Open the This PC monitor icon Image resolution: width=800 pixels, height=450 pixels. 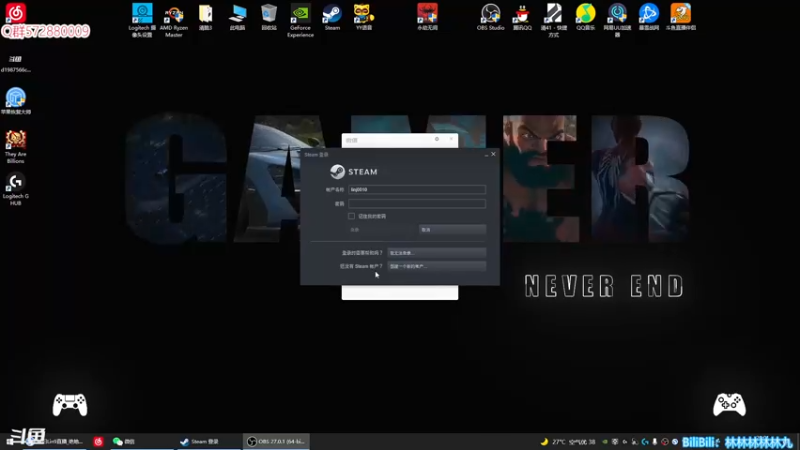point(237,17)
